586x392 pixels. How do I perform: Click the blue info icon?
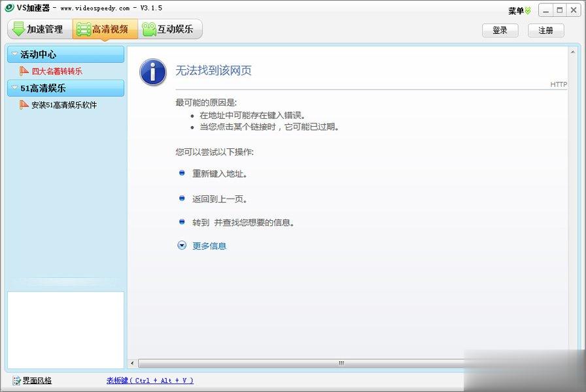click(153, 72)
